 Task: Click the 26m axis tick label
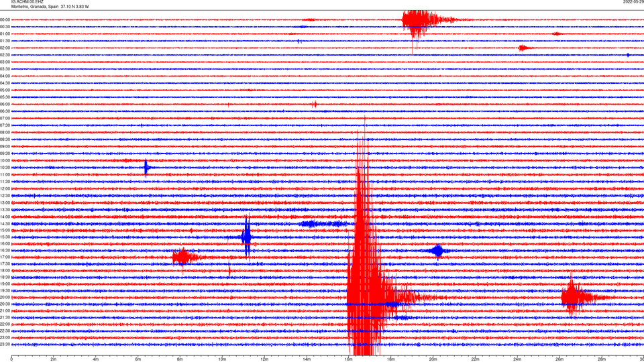559,359
